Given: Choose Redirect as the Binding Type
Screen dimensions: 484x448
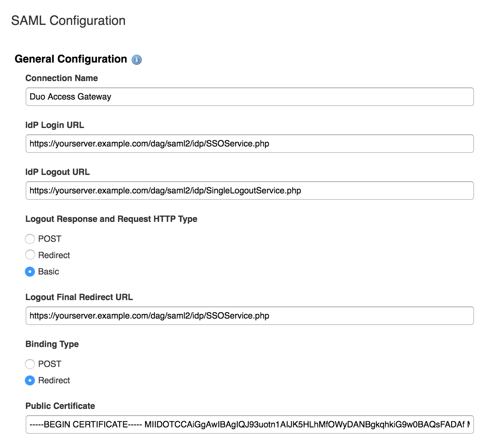Looking at the screenshot, I should pos(30,380).
